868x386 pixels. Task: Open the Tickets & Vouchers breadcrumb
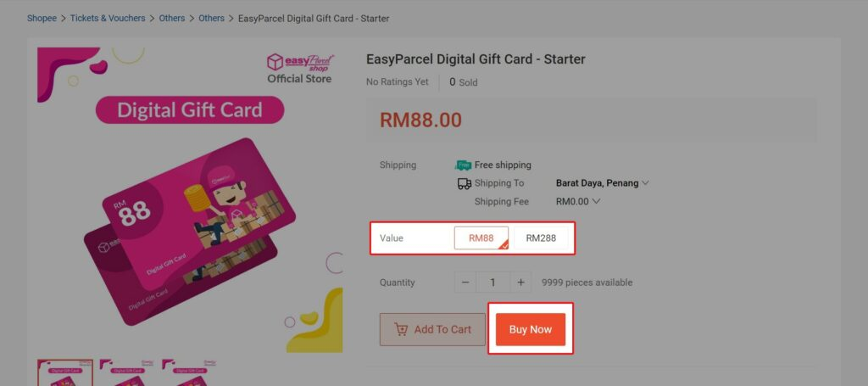click(x=108, y=19)
